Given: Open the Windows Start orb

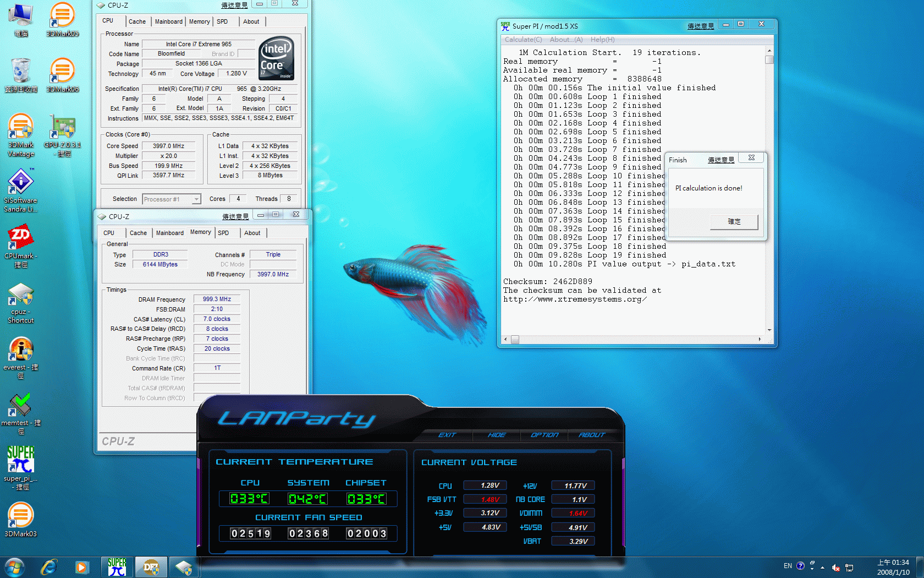Looking at the screenshot, I should [x=15, y=566].
